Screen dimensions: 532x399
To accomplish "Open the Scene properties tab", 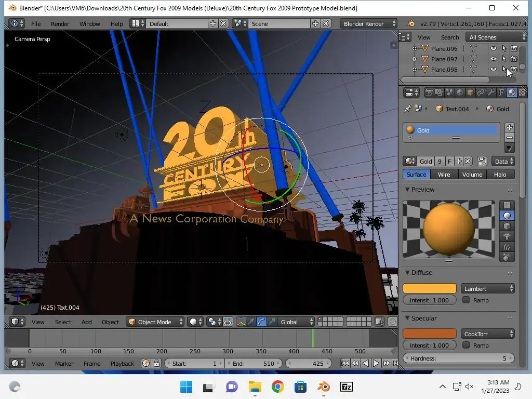I will pyautogui.click(x=449, y=92).
